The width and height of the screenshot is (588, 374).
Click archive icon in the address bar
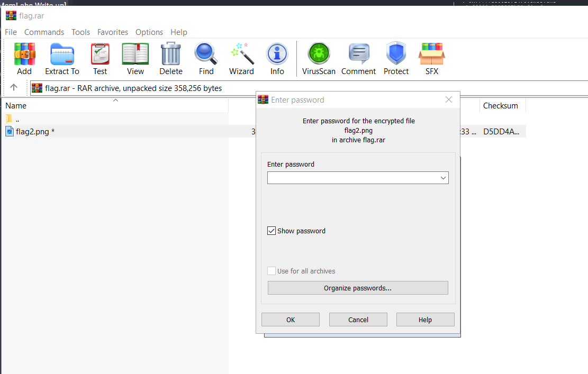click(37, 88)
